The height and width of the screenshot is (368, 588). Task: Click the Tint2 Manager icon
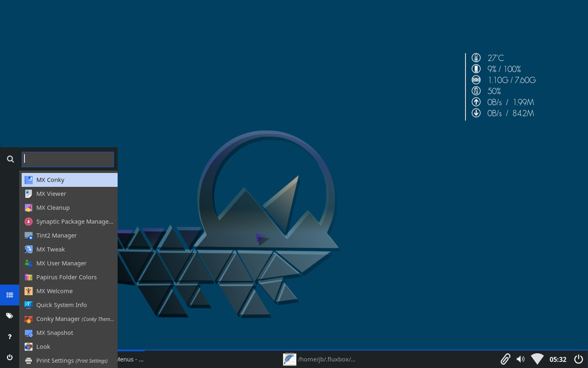(28, 236)
